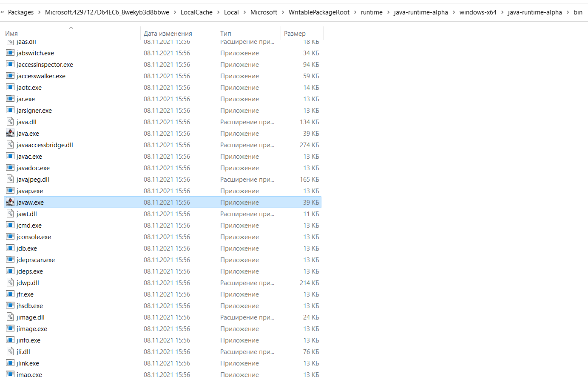The width and height of the screenshot is (588, 377).
Task: Click the jaotc.exe file icon
Action: [10, 87]
